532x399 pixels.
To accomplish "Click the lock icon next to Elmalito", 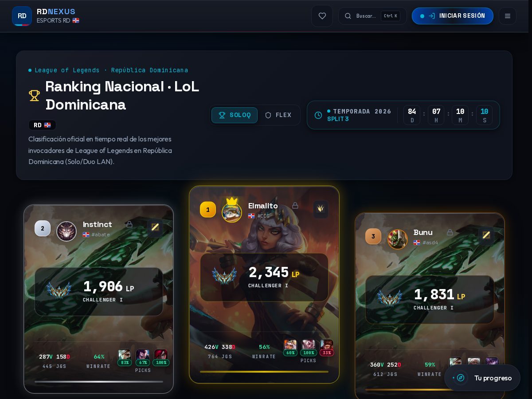I will [295, 206].
